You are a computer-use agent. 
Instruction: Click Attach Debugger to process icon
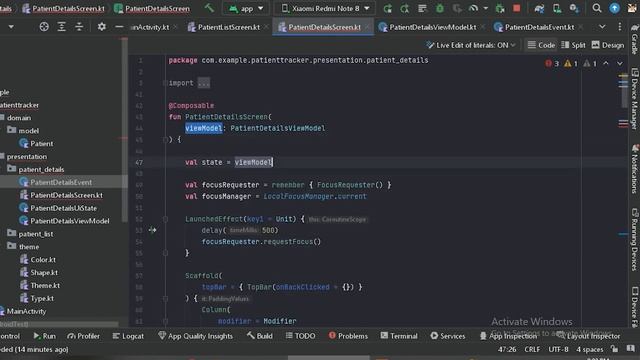click(500, 8)
